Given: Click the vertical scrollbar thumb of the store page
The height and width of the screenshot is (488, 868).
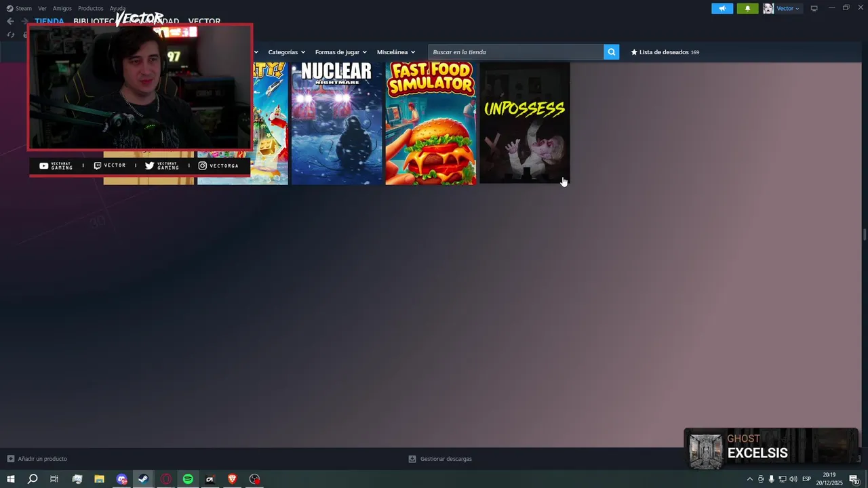Looking at the screenshot, I should 865,235.
